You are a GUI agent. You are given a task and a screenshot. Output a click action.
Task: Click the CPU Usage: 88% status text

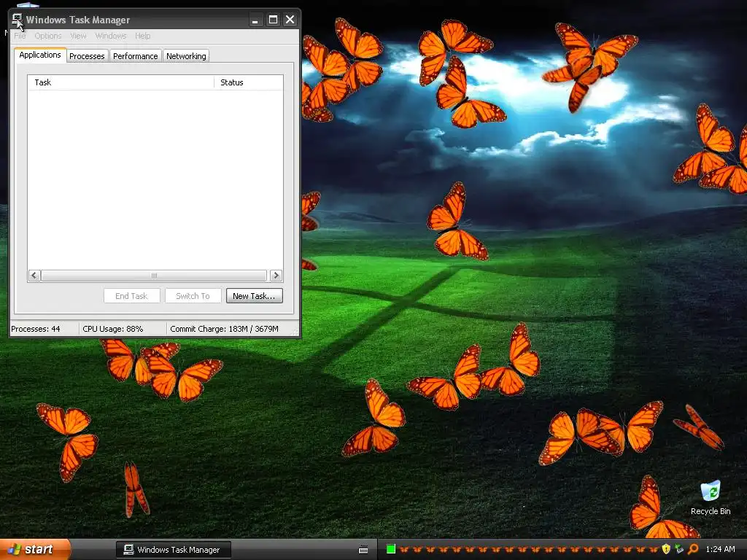[113, 329]
